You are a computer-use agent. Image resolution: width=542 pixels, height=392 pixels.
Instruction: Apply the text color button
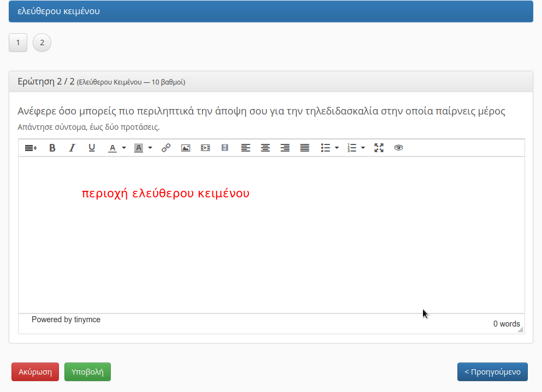tap(112, 148)
